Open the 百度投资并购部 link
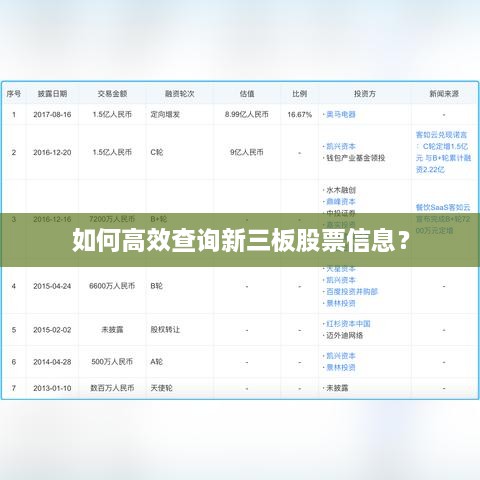 click(x=352, y=292)
